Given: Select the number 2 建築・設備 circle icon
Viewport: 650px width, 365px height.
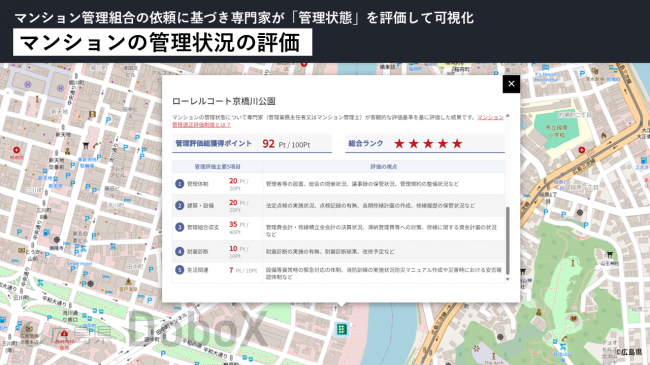Looking at the screenshot, I should pos(179,205).
